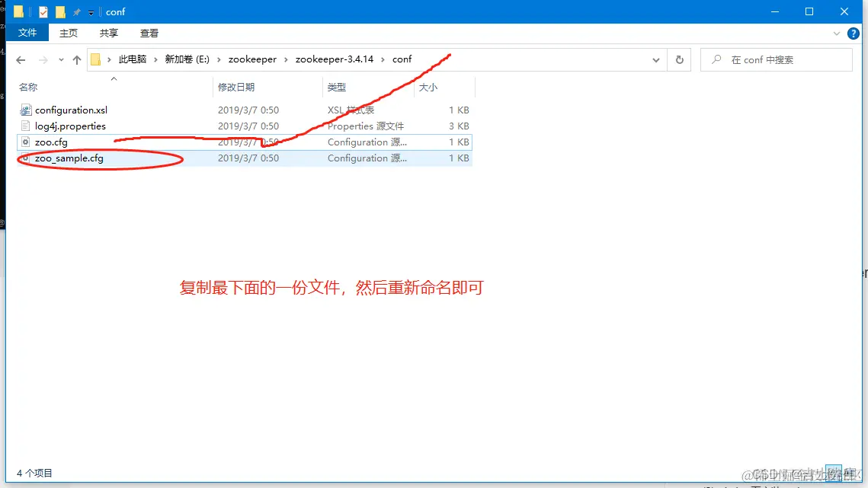Sort by the 名称 column header

pyautogui.click(x=28, y=88)
